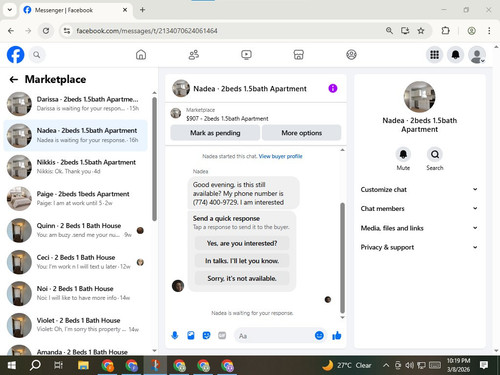Open browser extensions puzzle icon
Image resolution: width=500 pixels, height=375 pixels.
[x=445, y=31]
